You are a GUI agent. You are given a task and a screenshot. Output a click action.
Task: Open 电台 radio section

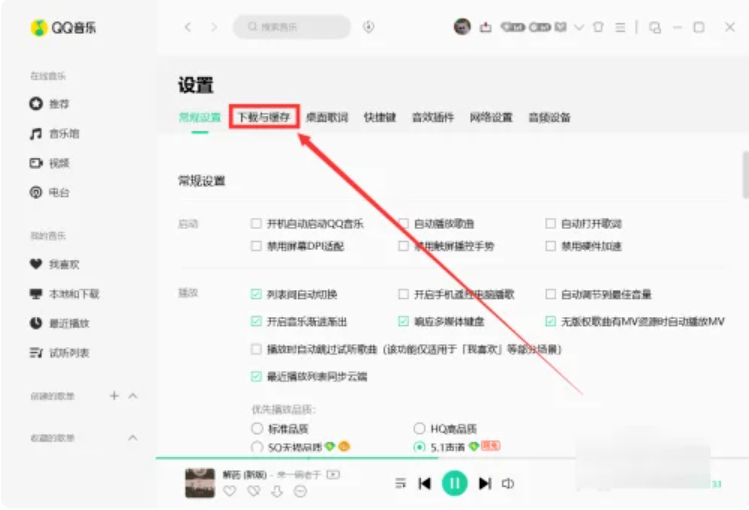tap(59, 192)
